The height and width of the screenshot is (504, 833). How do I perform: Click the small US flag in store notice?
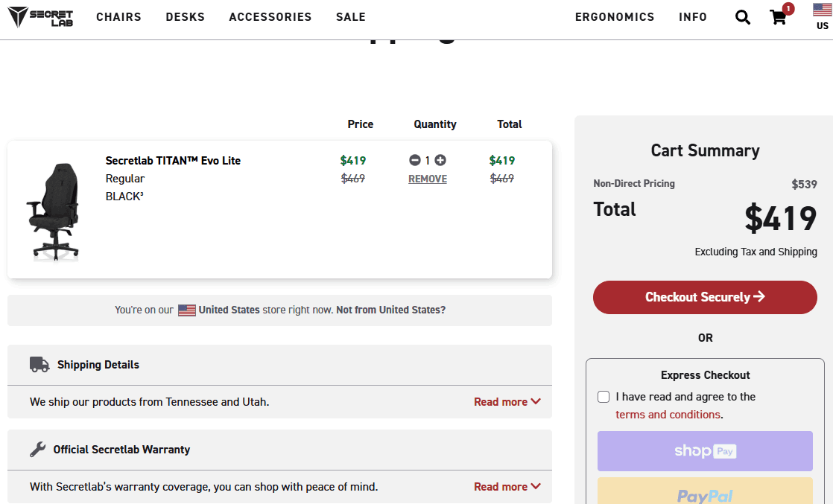click(187, 310)
